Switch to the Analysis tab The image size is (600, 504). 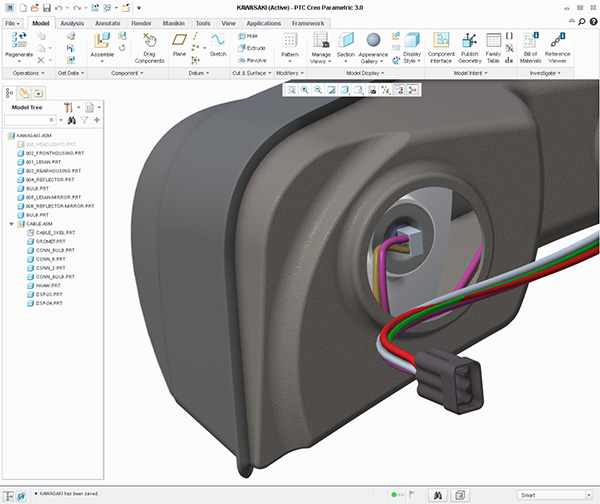pos(73,21)
